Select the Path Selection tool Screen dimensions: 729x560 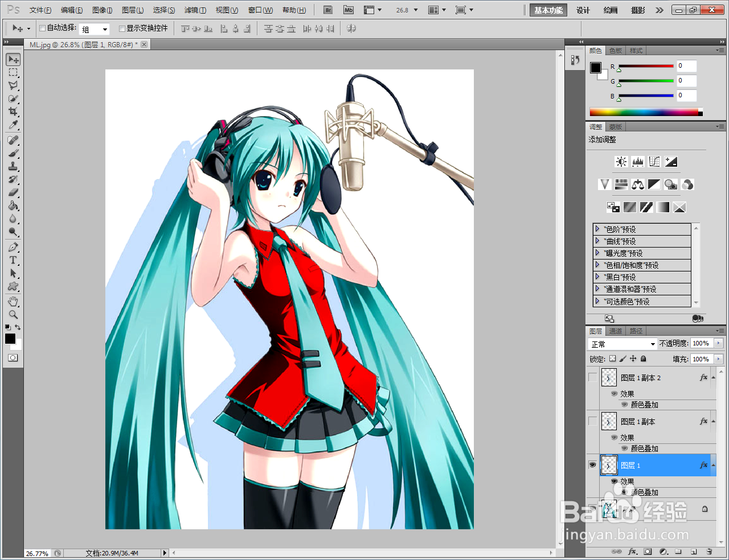(13, 273)
